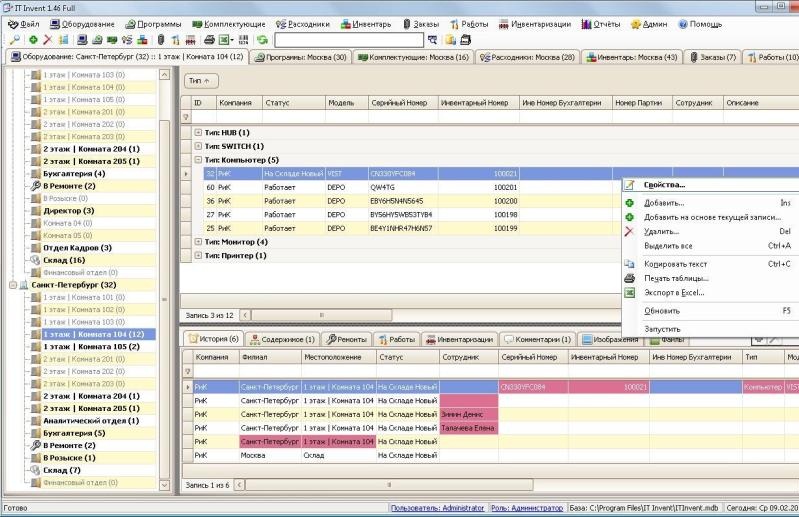Click the magnifier search icon in toolbar

point(15,40)
